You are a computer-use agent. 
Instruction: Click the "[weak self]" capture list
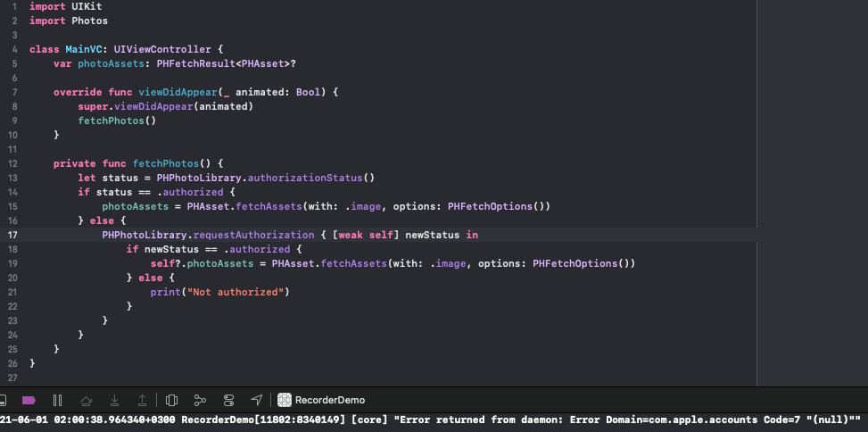coord(366,235)
